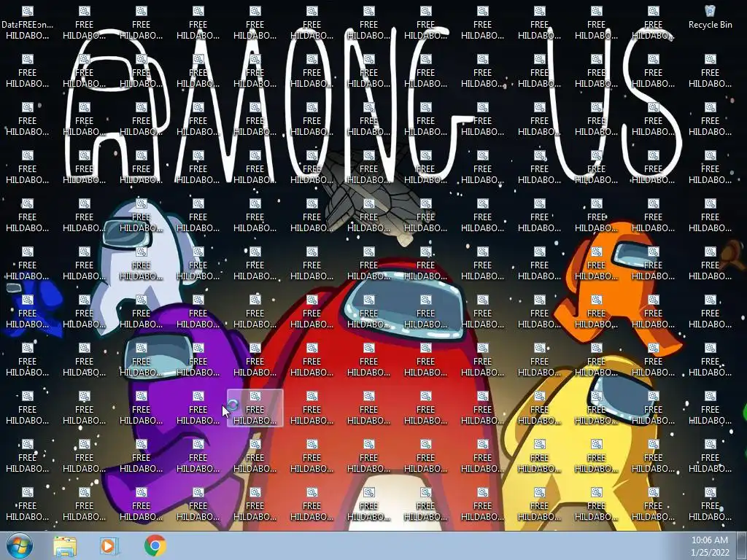The height and width of the screenshot is (560, 747).
Task: Select the highlighted FREE HILDABO icon near cursor
Action: 255,408
